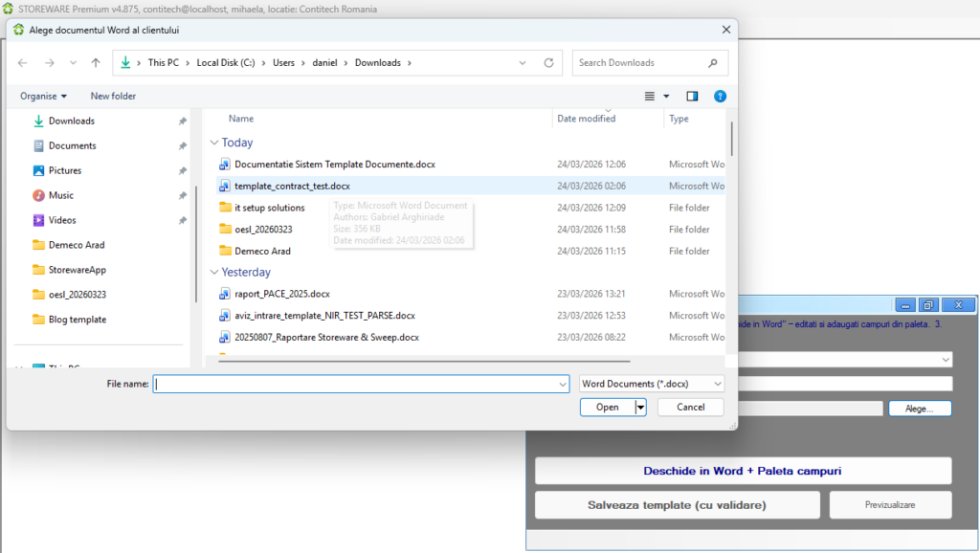This screenshot has width=980, height=553.
Task: Create a New folder
Action: (x=113, y=97)
